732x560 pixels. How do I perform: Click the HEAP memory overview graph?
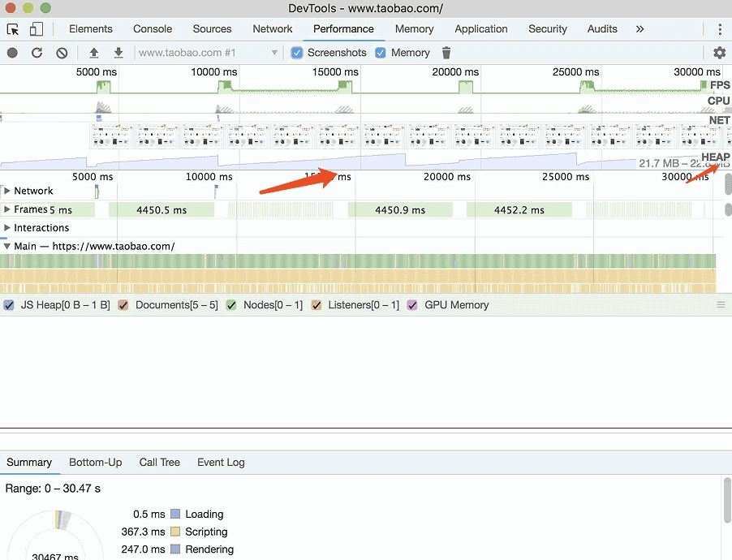point(364,160)
